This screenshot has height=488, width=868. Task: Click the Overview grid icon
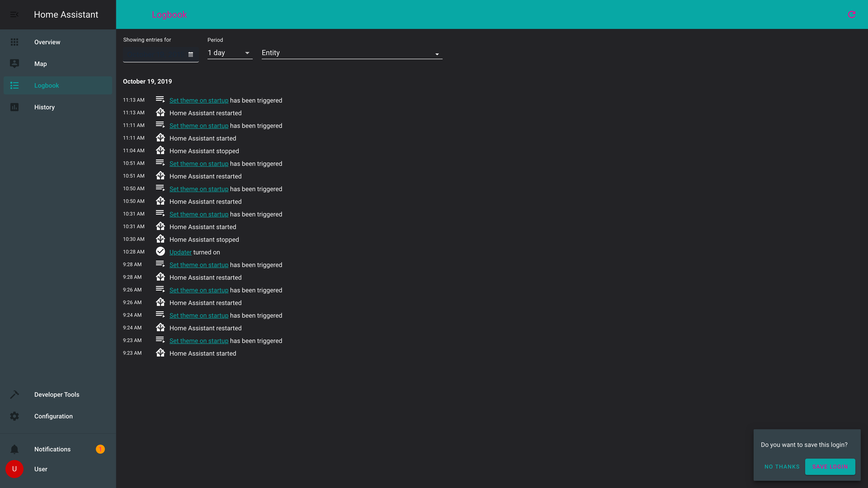(14, 42)
